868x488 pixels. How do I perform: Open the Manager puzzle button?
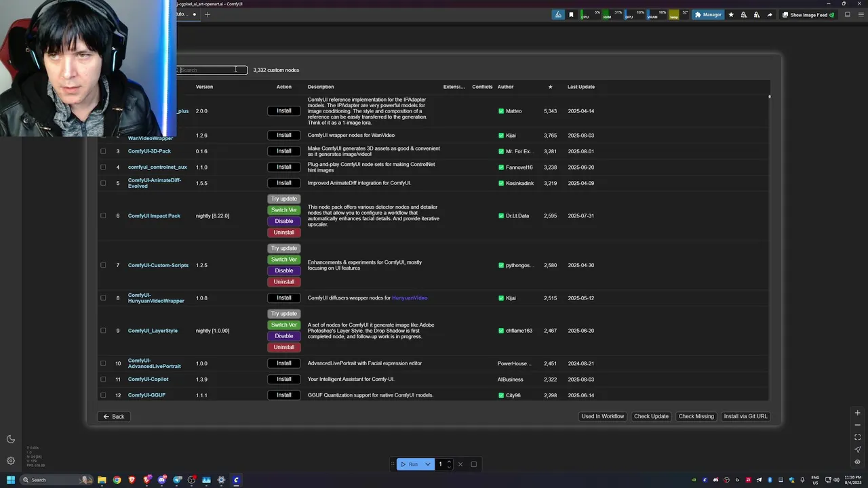[x=708, y=15]
